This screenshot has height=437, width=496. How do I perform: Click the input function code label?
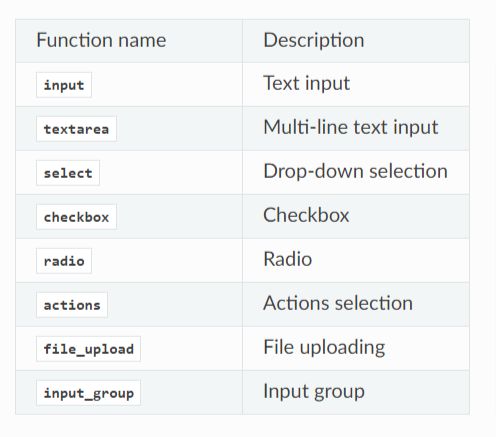click(64, 85)
